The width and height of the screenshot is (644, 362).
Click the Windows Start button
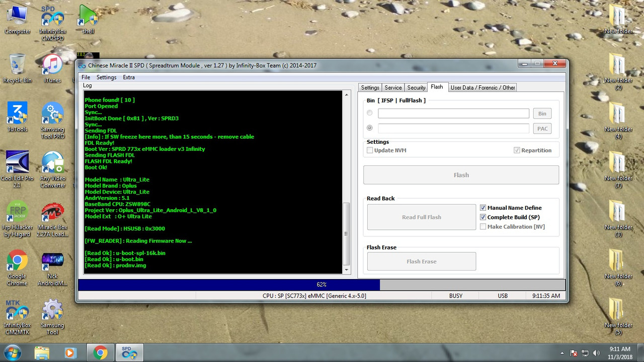[12, 352]
